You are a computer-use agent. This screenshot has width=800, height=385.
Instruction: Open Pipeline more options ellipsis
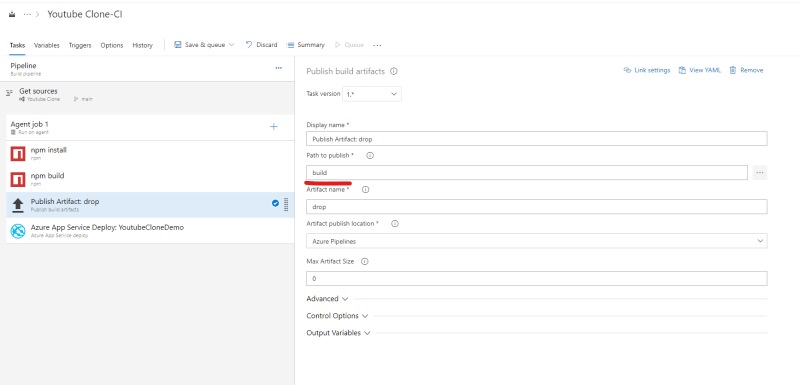[279, 68]
